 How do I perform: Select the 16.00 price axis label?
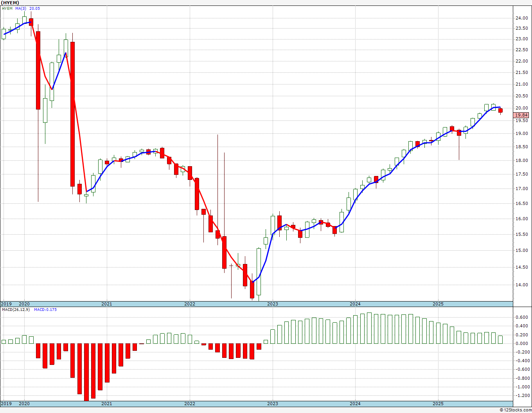tap(522, 219)
